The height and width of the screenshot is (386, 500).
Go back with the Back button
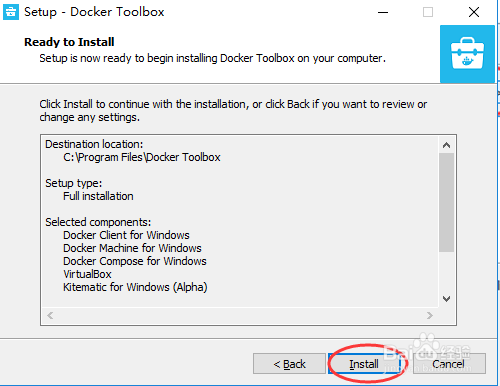pos(289,364)
